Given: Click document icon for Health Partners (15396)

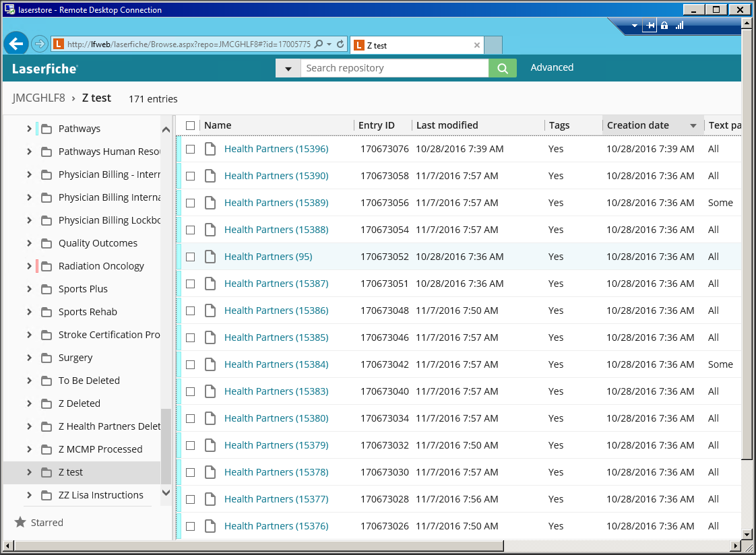Looking at the screenshot, I should click(x=210, y=149).
